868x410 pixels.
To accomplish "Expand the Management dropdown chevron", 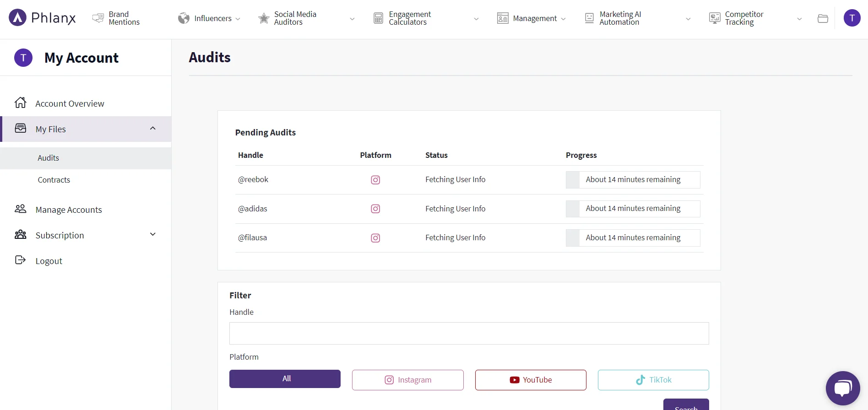I will tap(563, 19).
